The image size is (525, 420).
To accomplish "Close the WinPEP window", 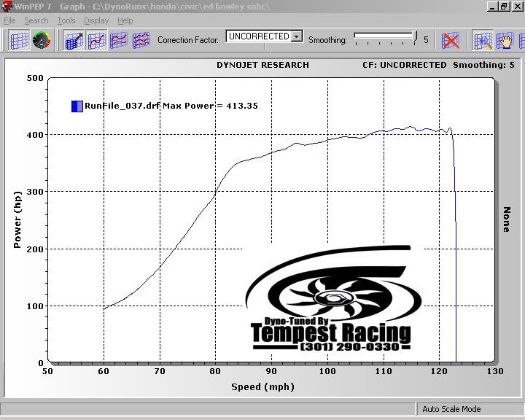I will (x=517, y=7).
